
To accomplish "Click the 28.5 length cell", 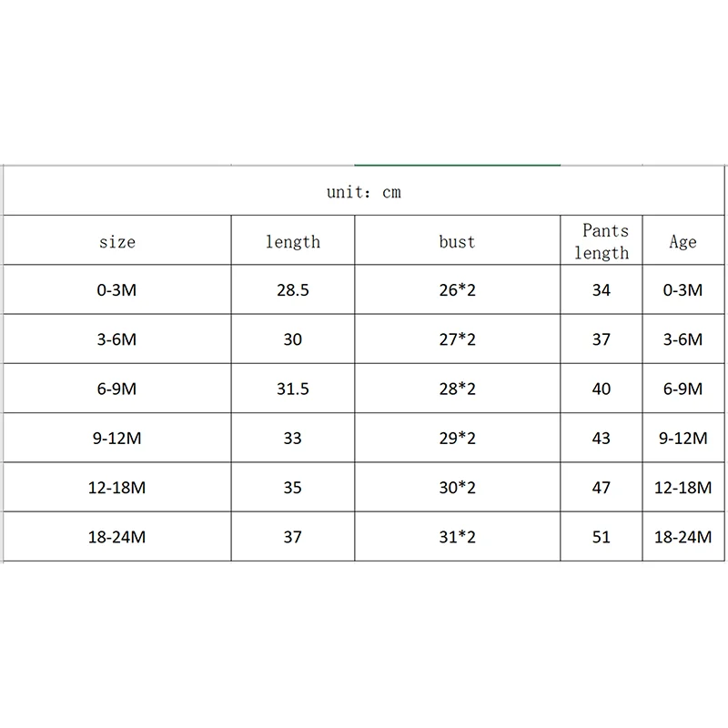I will click(292, 290).
